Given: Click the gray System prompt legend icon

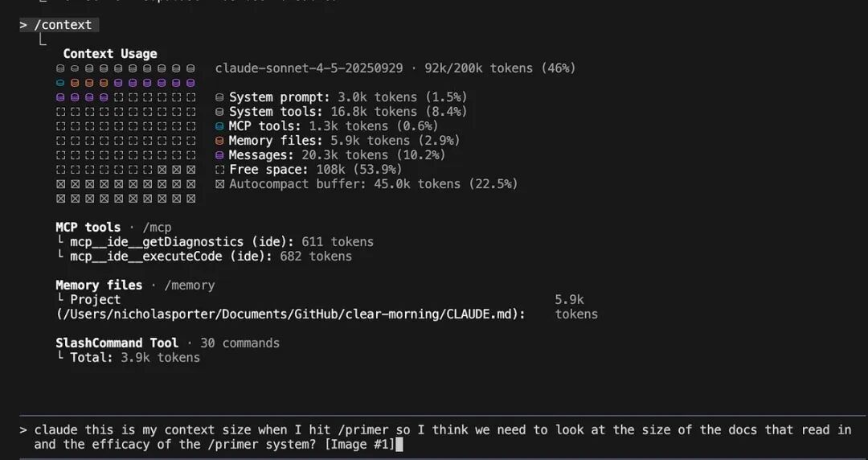Looking at the screenshot, I should tap(219, 97).
